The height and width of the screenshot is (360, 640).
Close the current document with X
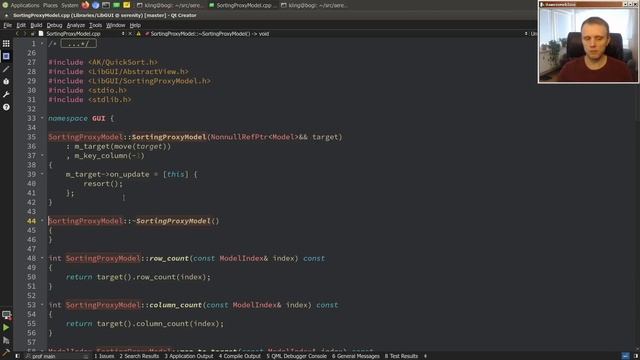(130, 34)
